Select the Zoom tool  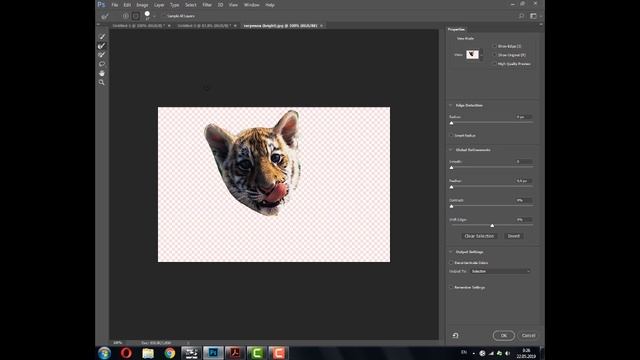102,82
